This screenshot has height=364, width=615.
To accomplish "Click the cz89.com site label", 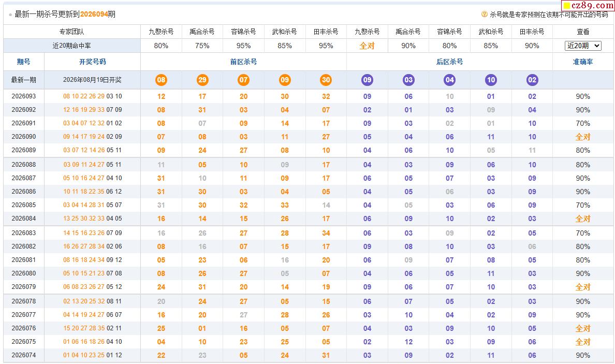I will pyautogui.click(x=588, y=5).
